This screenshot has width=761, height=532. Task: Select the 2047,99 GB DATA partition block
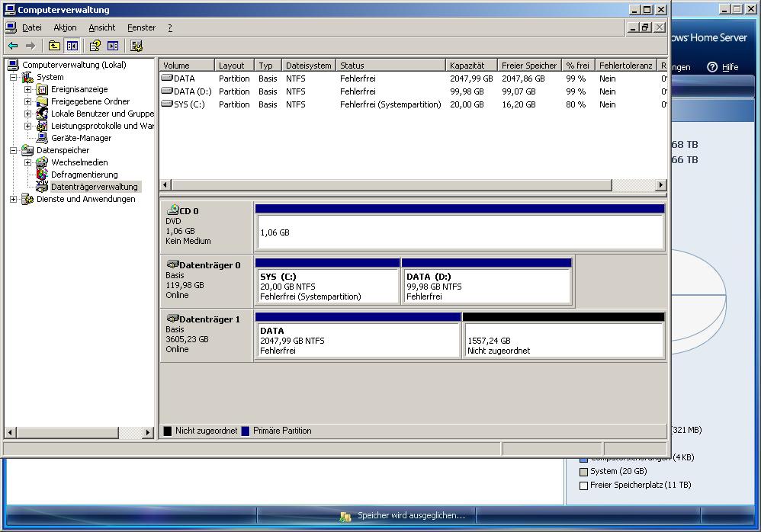(358, 335)
